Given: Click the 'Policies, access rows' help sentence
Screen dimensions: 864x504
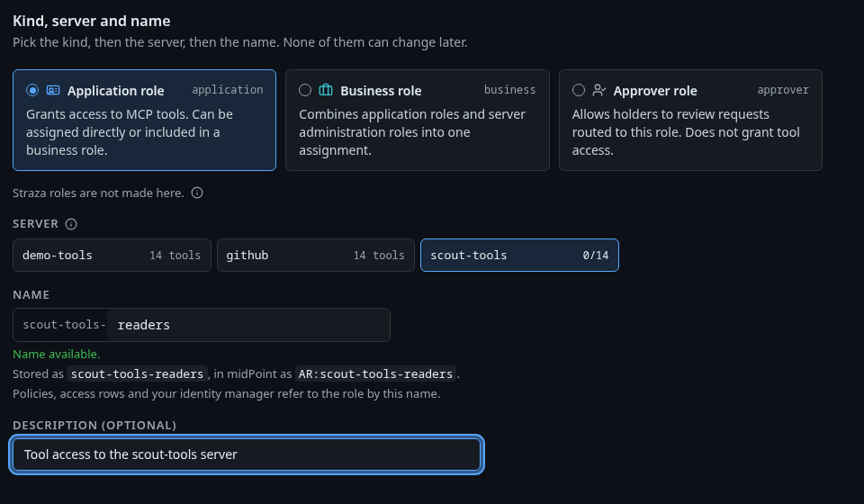Looking at the screenshot, I should [227, 394].
